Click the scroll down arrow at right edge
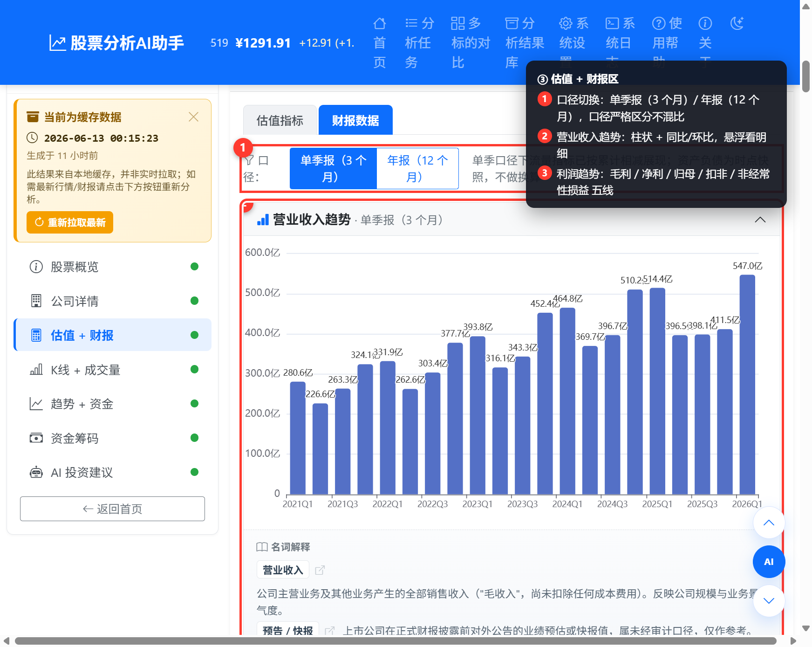The height and width of the screenshot is (647, 812). (x=806, y=628)
